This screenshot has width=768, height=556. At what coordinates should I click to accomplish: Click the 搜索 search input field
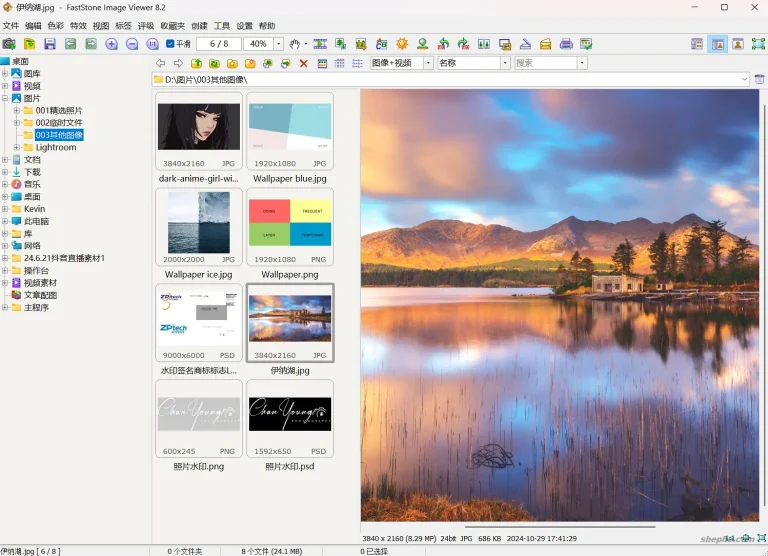coord(544,63)
